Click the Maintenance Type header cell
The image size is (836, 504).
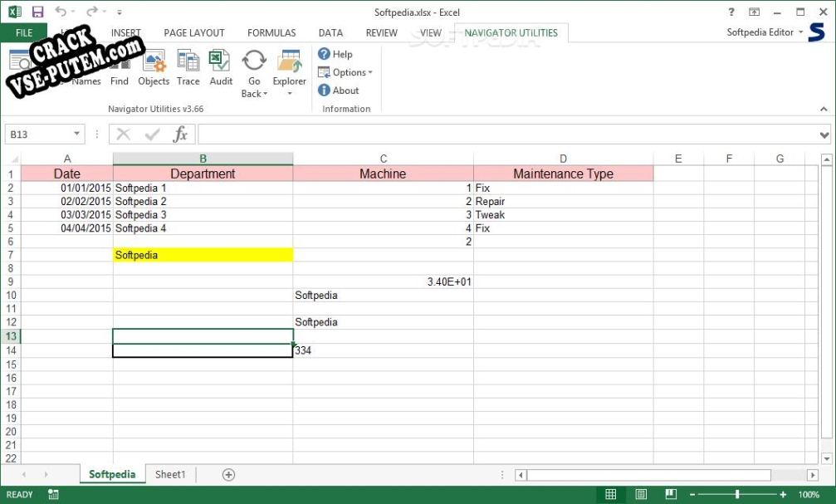563,174
